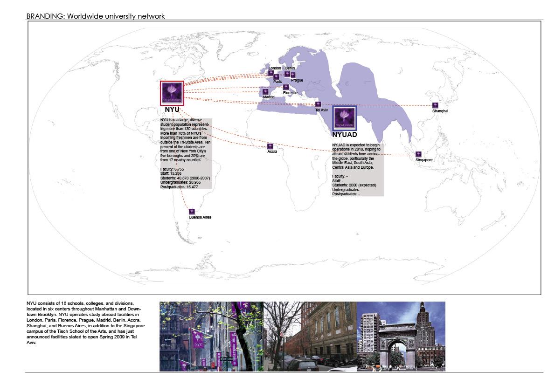Select the Singapore campus marker icon
The width and height of the screenshot is (555, 392).
[418, 154]
